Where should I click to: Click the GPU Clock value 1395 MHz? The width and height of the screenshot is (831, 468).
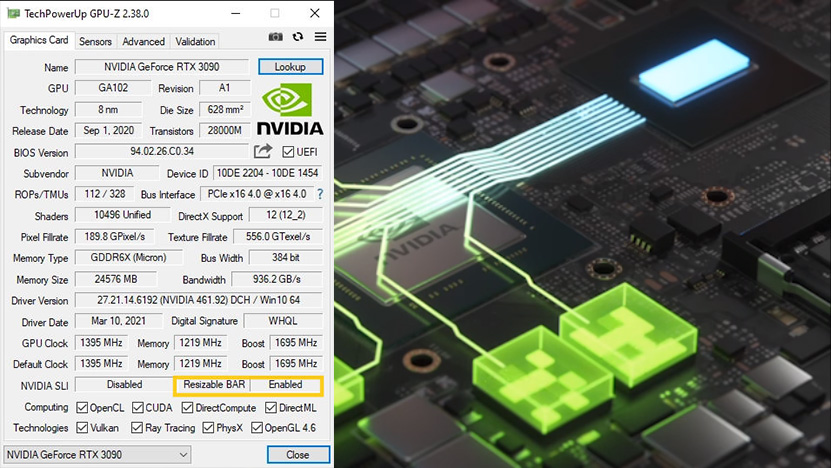[x=101, y=343]
